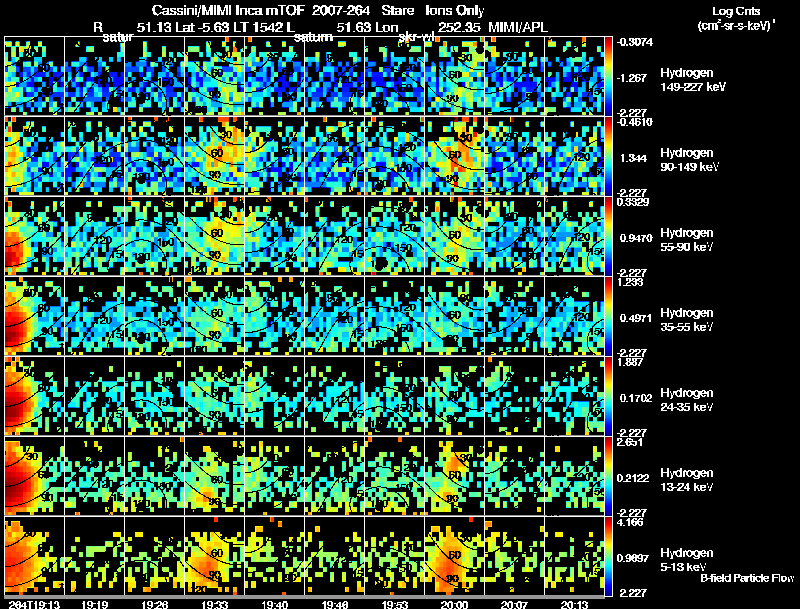Image resolution: width=800 pixels, height=609 pixels.
Task: Click the color bar for 5-13 keV row
Action: click(x=609, y=556)
